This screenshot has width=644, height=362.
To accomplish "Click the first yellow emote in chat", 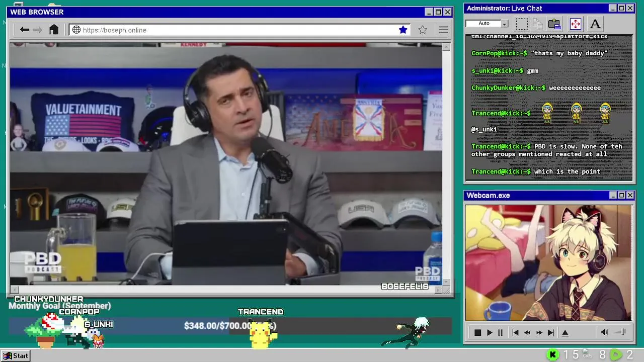I will (547, 113).
